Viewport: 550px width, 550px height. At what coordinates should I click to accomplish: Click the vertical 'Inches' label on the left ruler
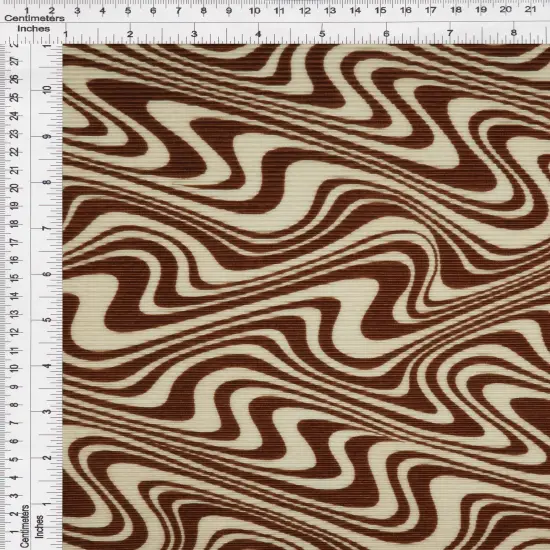[x=39, y=526]
